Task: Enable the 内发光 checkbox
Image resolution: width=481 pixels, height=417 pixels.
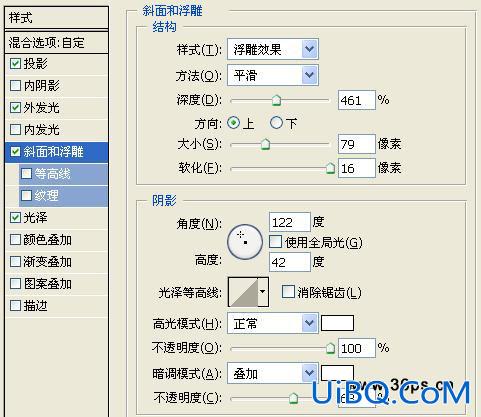Action: tap(15, 130)
